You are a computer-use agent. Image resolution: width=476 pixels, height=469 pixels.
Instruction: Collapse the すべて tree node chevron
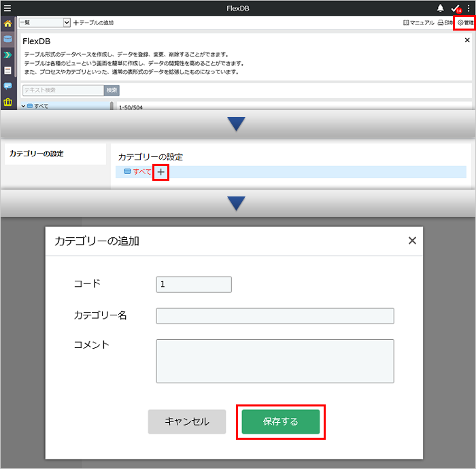(23, 106)
